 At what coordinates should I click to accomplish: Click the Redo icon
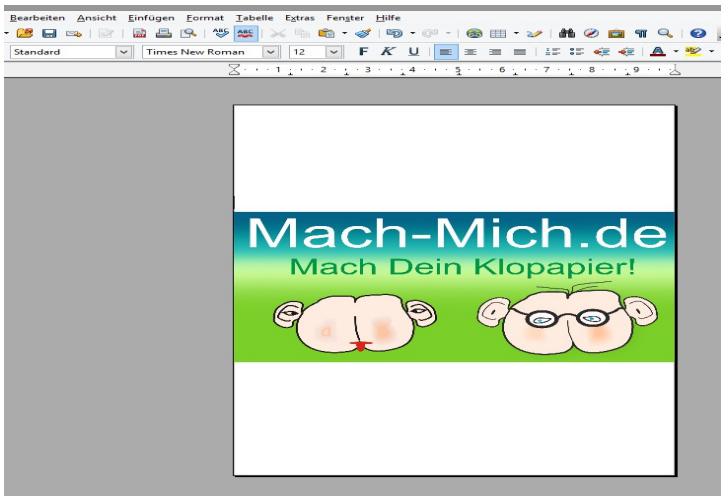point(430,33)
